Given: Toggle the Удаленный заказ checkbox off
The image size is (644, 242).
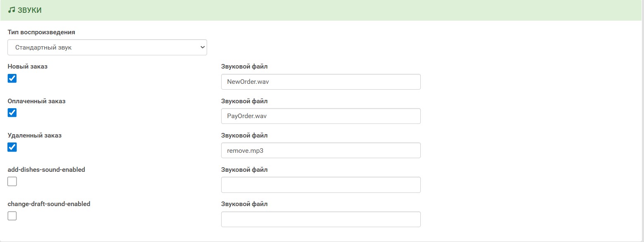Looking at the screenshot, I should [x=12, y=147].
